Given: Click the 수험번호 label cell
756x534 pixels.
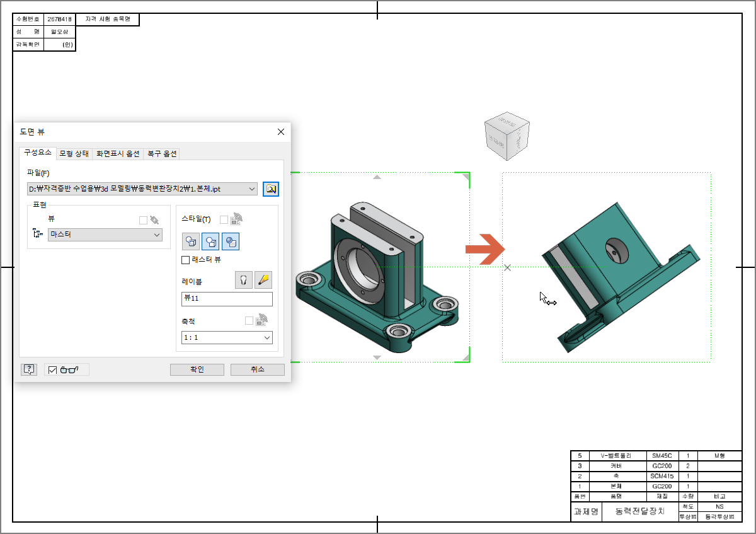Looking at the screenshot, I should (x=28, y=20).
